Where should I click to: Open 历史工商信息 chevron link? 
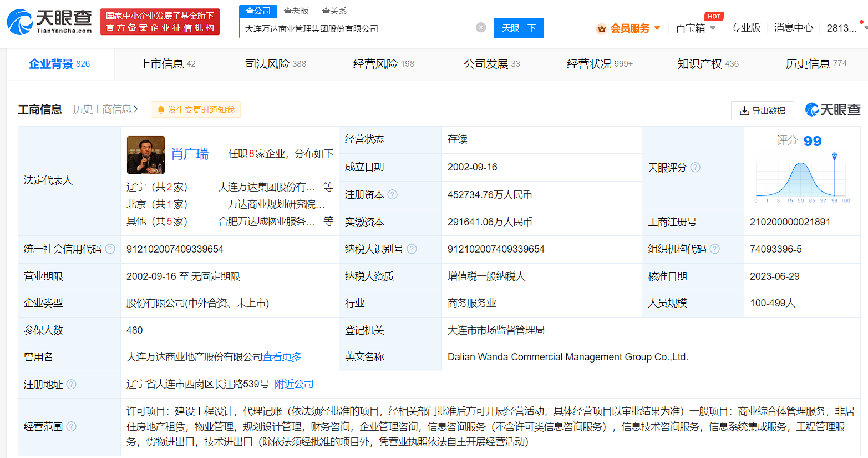(x=105, y=109)
